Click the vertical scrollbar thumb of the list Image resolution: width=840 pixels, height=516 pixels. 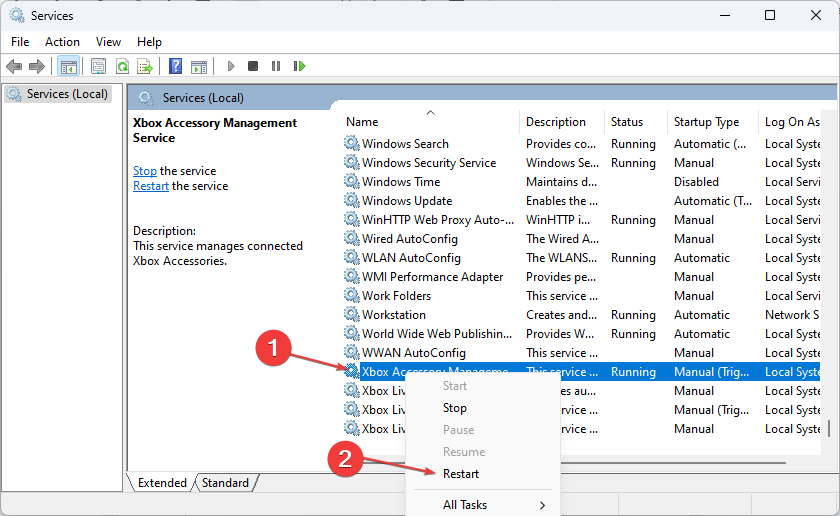coord(829,429)
